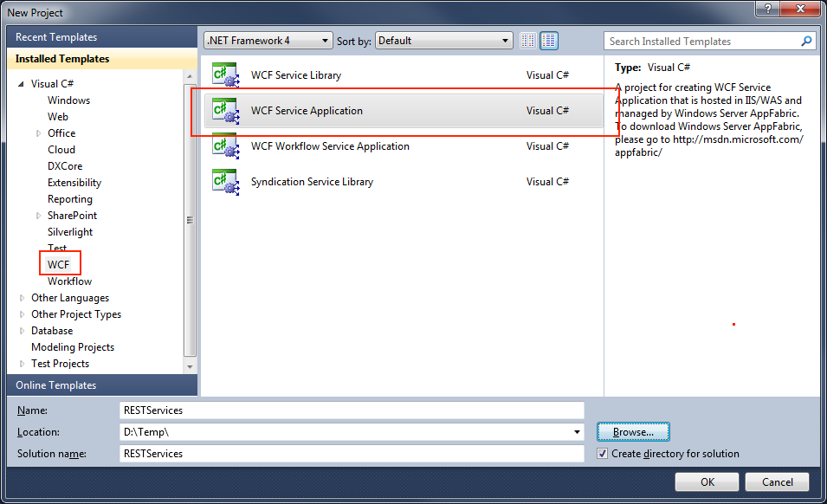Screen dimensions: 827x504
Task: Select the Syndication Service Library name
Action: (313, 182)
